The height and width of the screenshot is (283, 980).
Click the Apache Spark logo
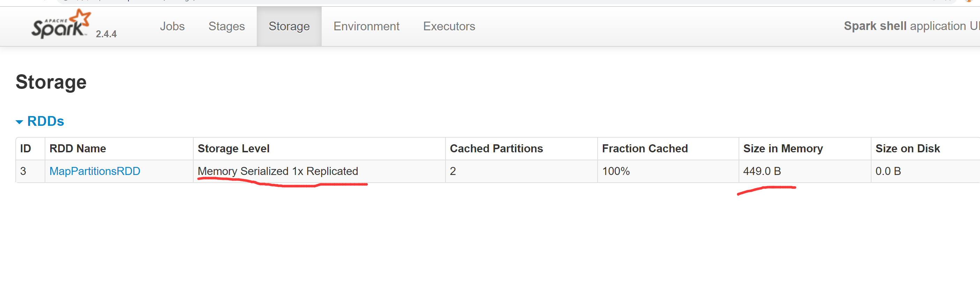tap(61, 24)
